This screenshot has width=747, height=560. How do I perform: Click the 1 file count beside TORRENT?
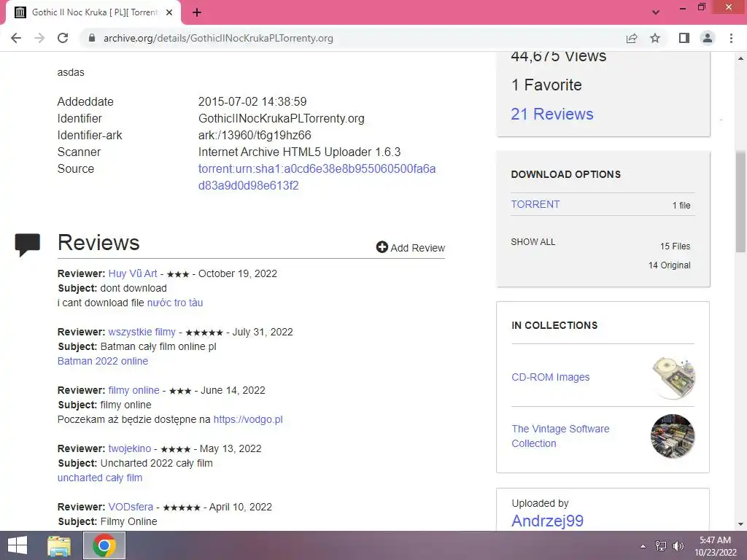point(681,205)
